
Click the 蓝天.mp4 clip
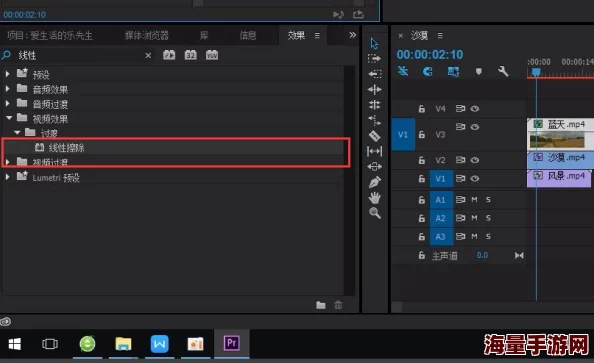[x=560, y=133]
